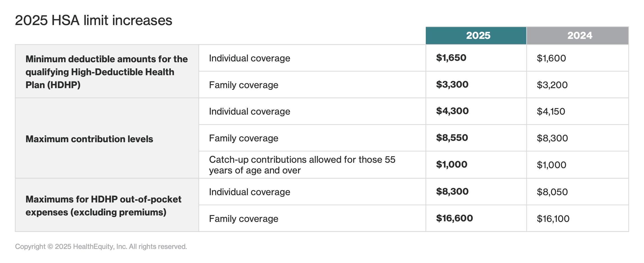Click the $1,600 value in 2024 column
The height and width of the screenshot is (263, 644).
point(551,58)
